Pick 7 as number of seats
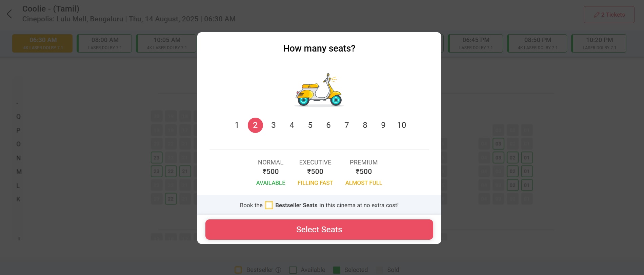 [347, 125]
